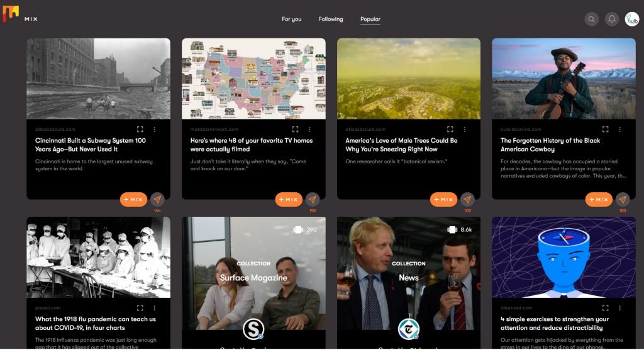Open search with the magnifier icon
The width and height of the screenshot is (644, 350).
[x=591, y=19]
